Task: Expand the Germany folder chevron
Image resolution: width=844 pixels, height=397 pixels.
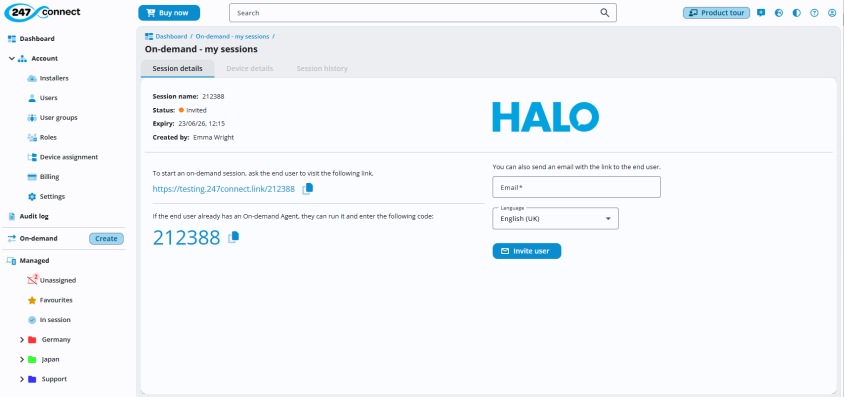Action: click(22, 340)
